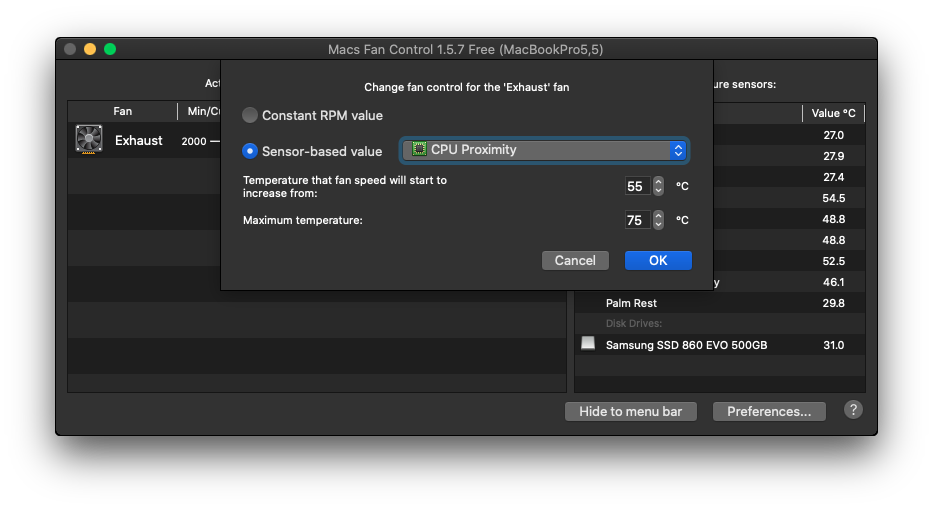Click the start temperature field showing 55

pyautogui.click(x=636, y=186)
